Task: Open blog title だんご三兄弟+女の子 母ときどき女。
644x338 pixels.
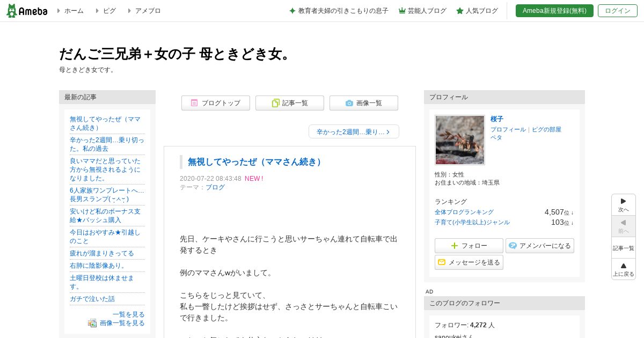Action: [175, 54]
